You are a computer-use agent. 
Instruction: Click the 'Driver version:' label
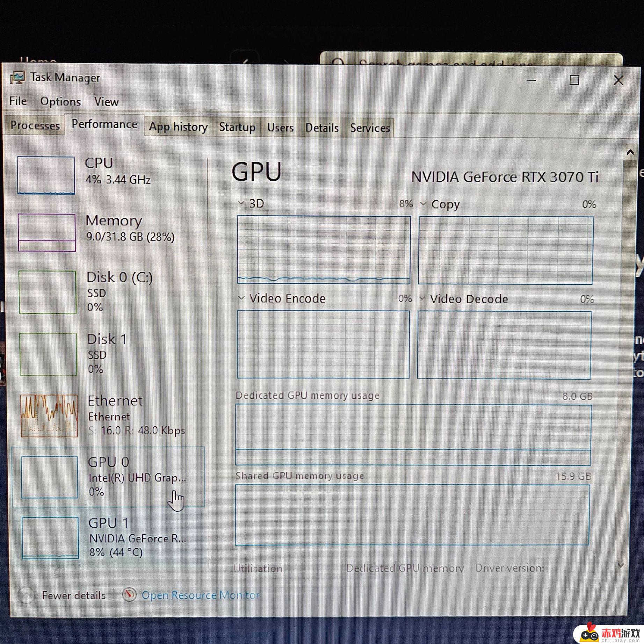click(509, 568)
